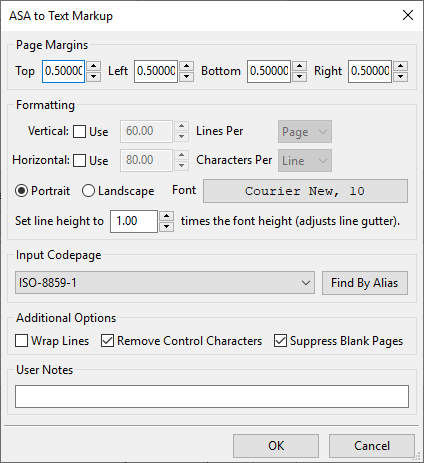Enable the Vertical Use checkbox
Screen dimensions: 424x463
pos(80,131)
